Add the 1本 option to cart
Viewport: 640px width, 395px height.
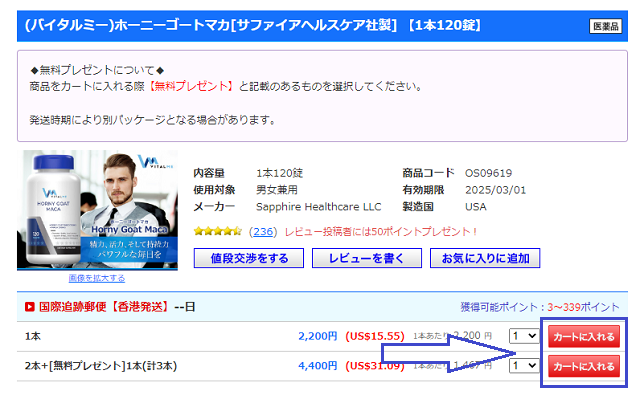click(x=584, y=337)
